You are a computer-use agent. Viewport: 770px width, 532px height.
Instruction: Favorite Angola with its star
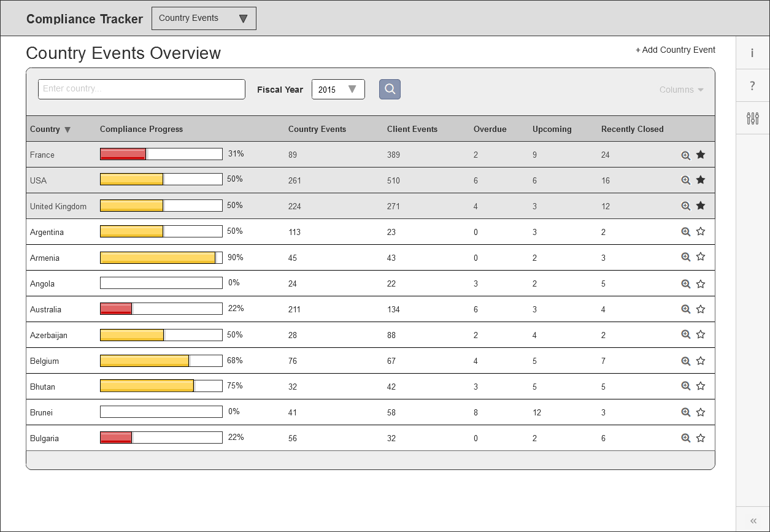pyautogui.click(x=701, y=284)
